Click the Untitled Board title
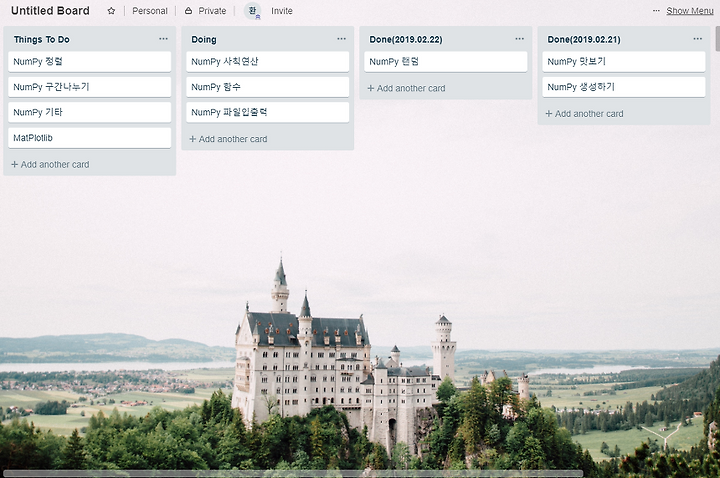The height and width of the screenshot is (478, 720). 50,11
